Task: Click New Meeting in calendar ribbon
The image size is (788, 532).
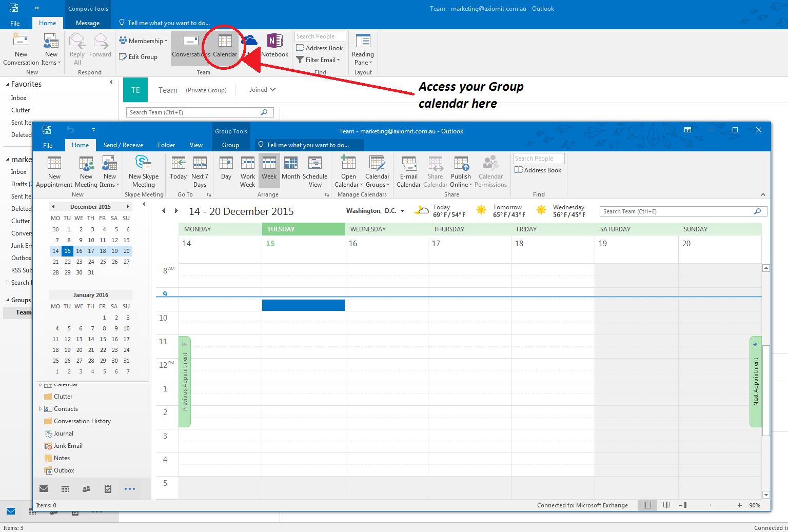Action: (x=86, y=172)
